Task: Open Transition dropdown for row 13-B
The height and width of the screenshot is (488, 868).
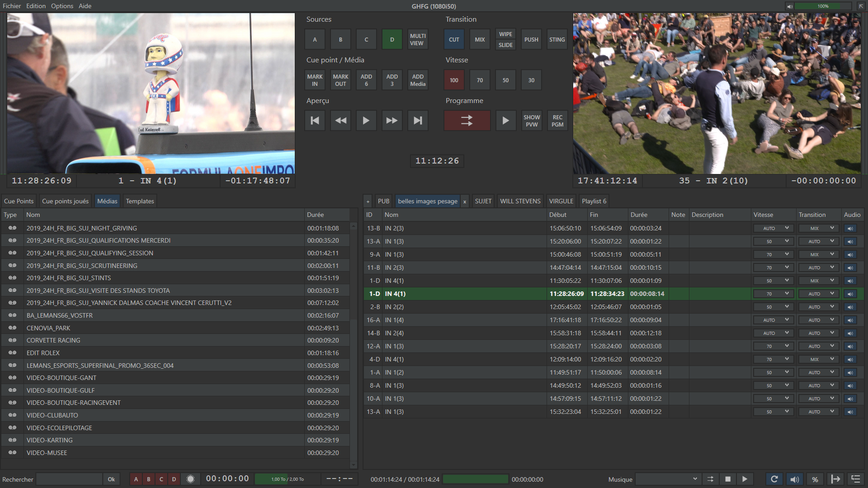Action: [x=819, y=229]
